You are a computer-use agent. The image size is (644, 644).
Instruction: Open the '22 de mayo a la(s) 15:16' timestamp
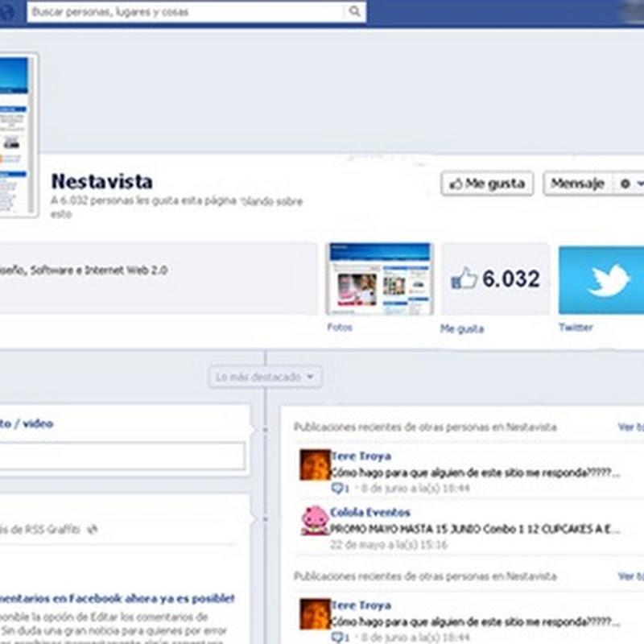click(389, 545)
